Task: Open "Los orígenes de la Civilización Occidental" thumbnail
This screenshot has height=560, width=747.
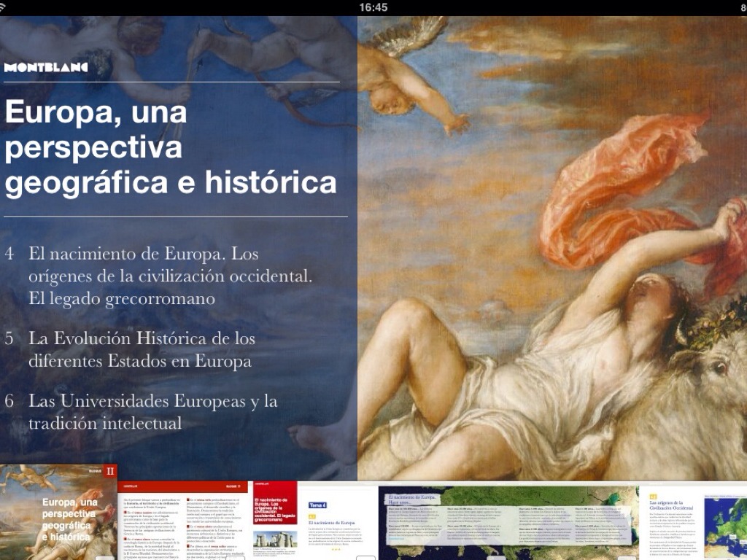Action: (x=671, y=521)
